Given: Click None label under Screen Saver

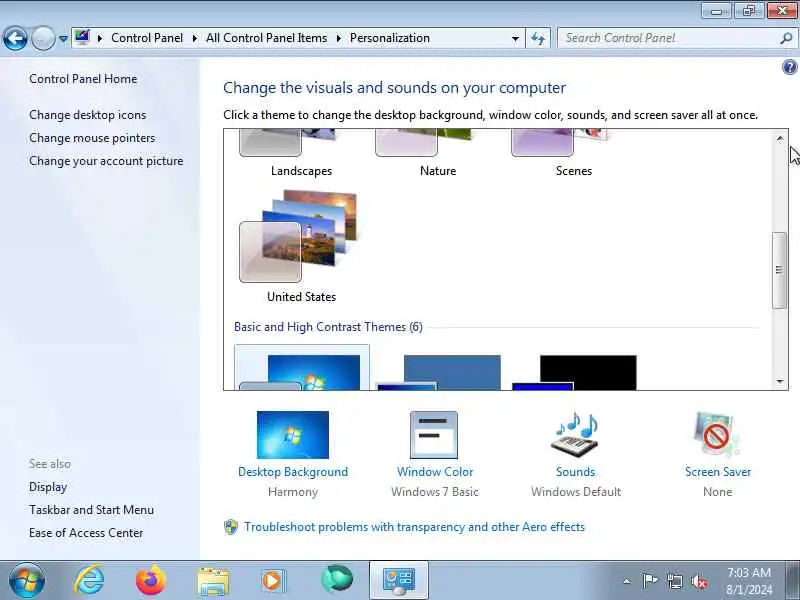Looking at the screenshot, I should (717, 492).
